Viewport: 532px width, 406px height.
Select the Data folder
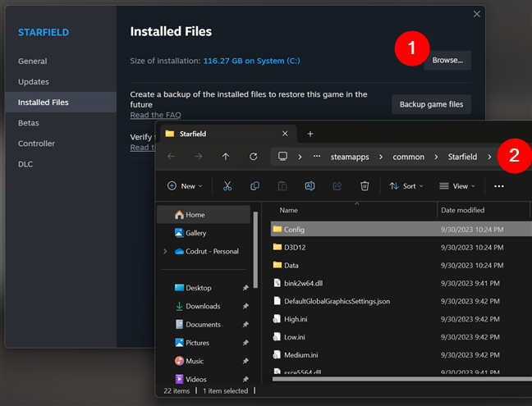(291, 266)
